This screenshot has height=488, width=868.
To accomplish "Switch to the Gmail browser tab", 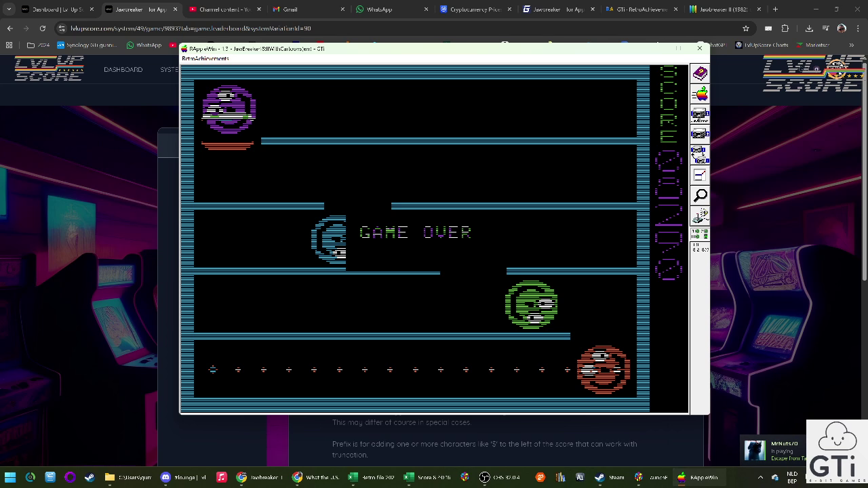I will tap(290, 9).
